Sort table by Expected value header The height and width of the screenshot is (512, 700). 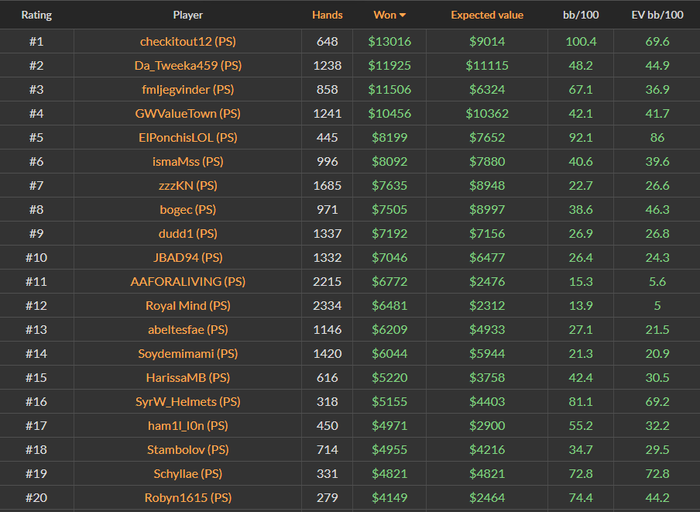487,15
